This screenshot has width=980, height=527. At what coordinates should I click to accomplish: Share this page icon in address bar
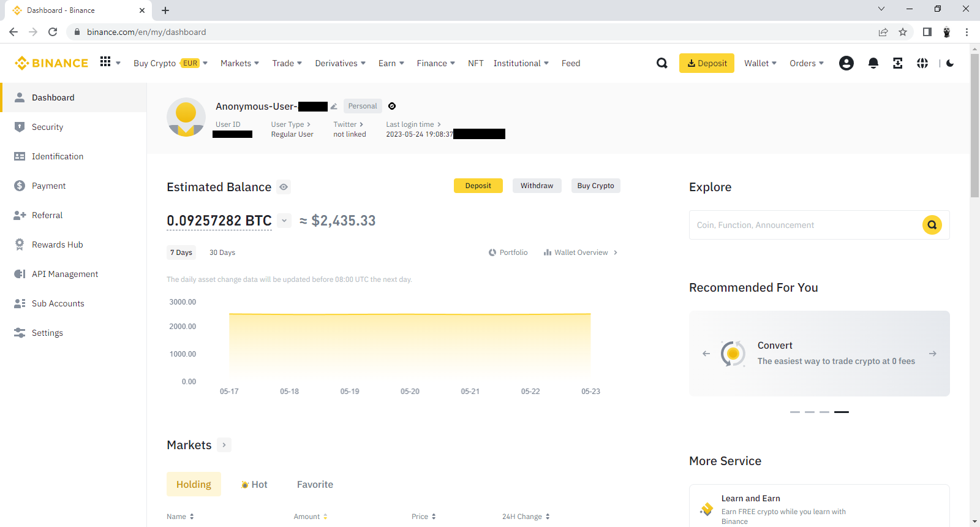pos(883,32)
